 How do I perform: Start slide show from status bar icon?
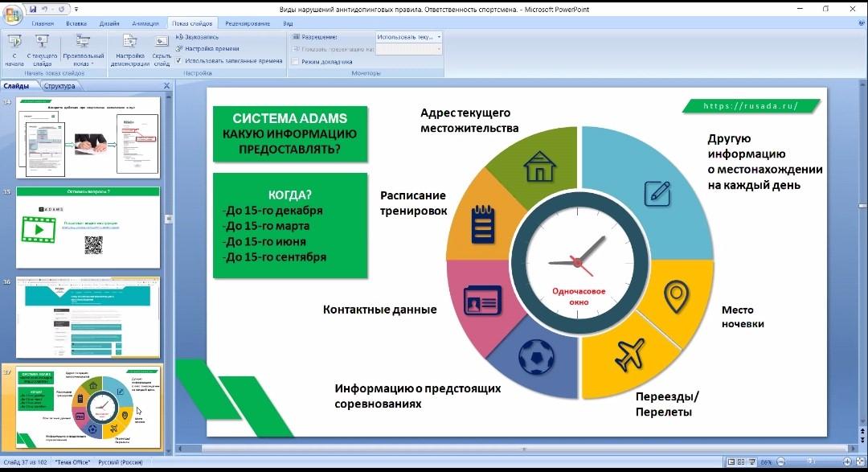coord(751,462)
